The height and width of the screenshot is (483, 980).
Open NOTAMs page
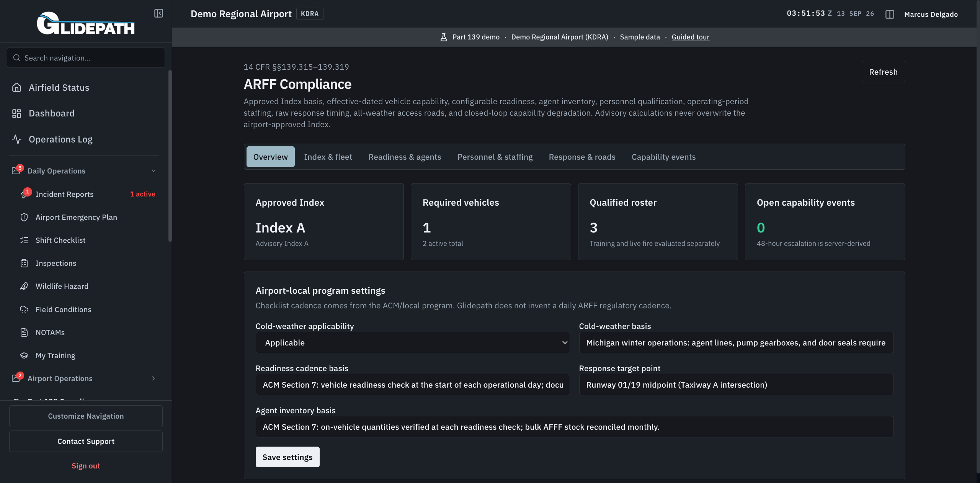pyautogui.click(x=87, y=332)
